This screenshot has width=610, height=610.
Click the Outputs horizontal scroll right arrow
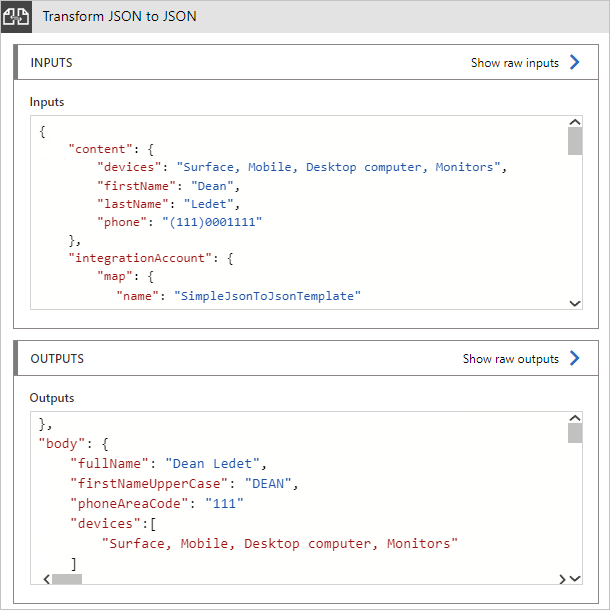pyautogui.click(x=561, y=578)
